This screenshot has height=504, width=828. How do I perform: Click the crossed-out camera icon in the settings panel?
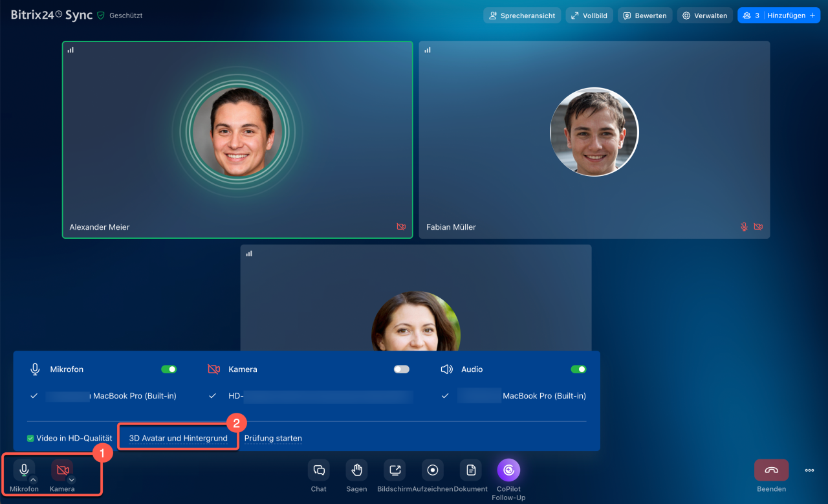point(213,369)
